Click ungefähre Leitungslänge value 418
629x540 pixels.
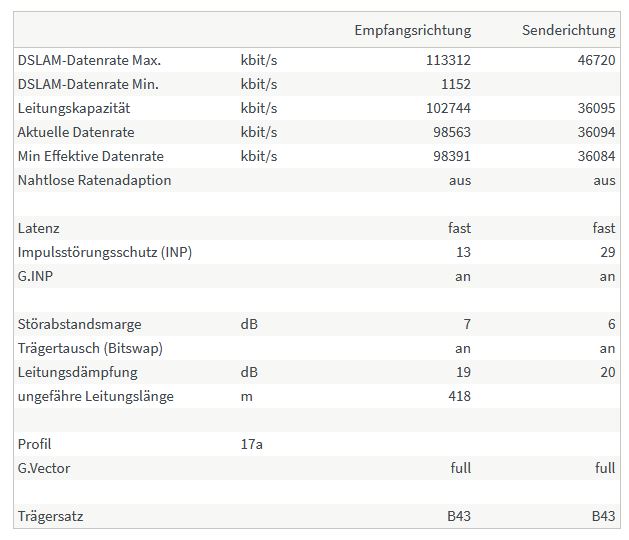click(x=459, y=396)
